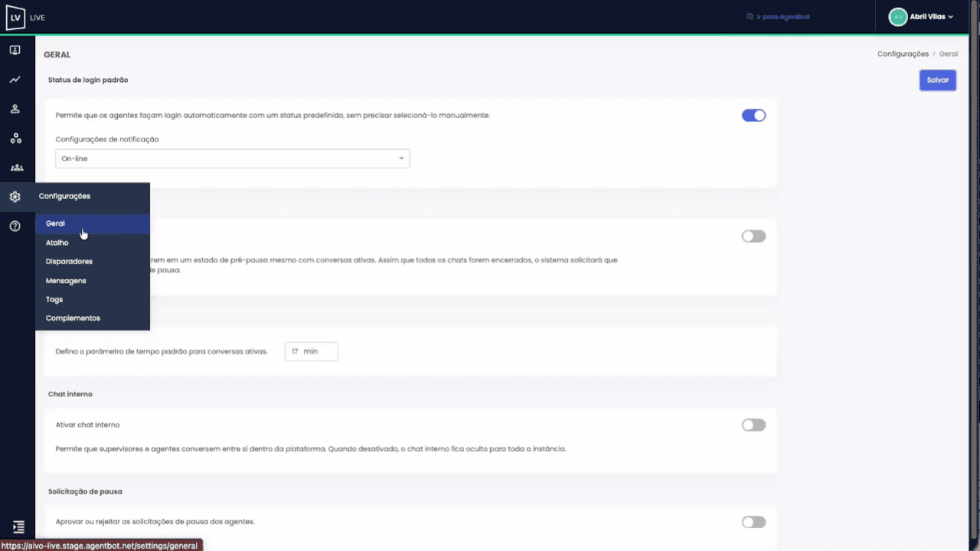The height and width of the screenshot is (551, 980).
Task: Click the GERAL page heading
Action: (x=57, y=55)
